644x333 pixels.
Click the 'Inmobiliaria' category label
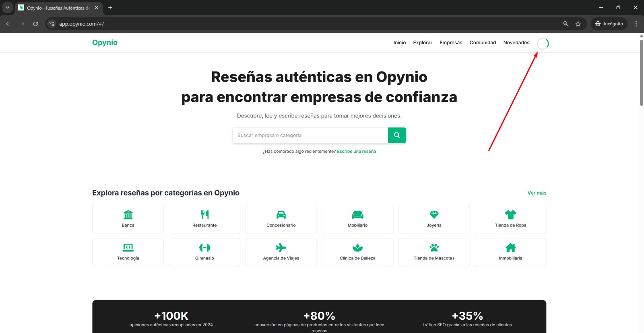(510, 258)
